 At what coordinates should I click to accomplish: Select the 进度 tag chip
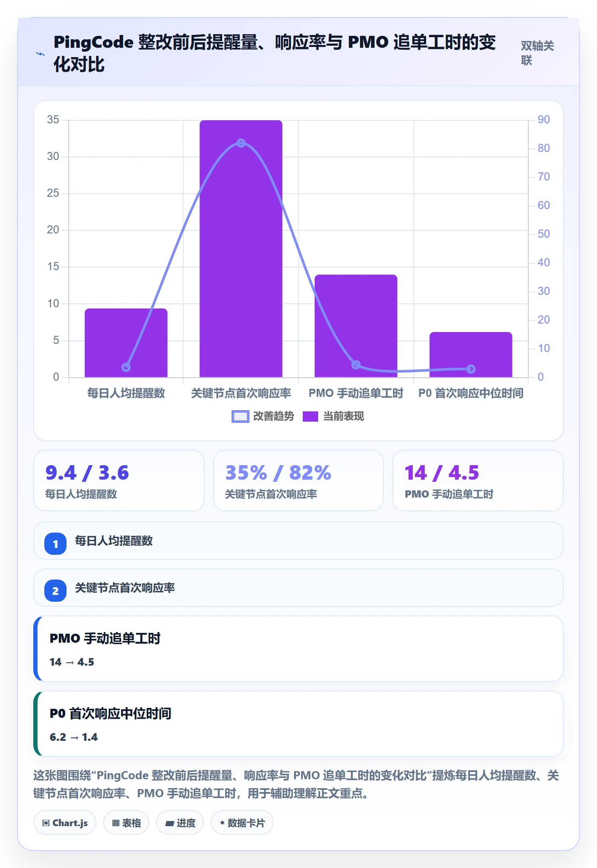coord(180,823)
